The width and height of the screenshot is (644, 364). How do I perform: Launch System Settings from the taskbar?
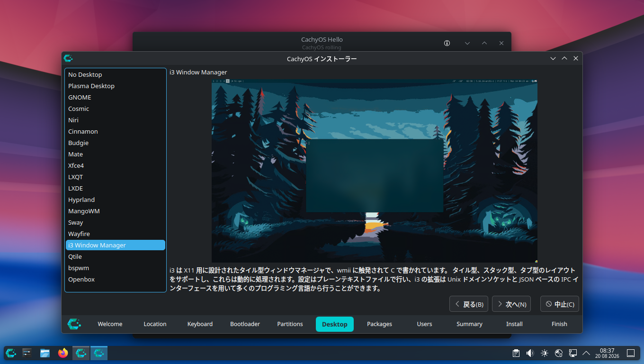pyautogui.click(x=27, y=353)
